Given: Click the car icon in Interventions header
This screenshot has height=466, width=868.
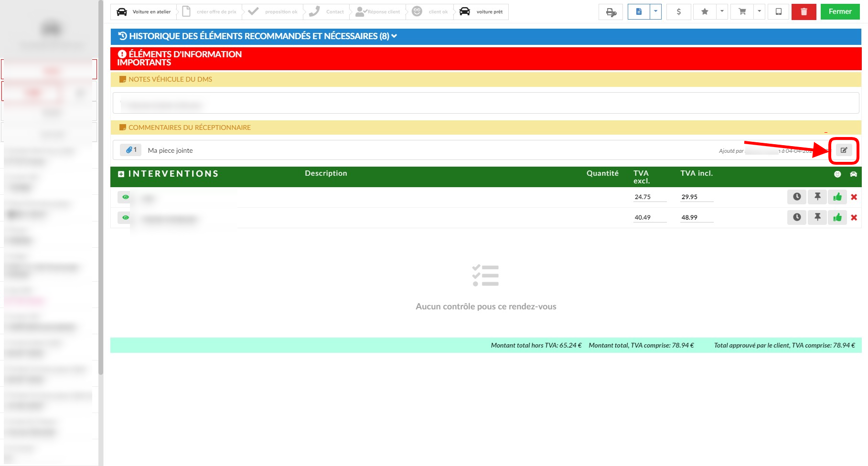Looking at the screenshot, I should click(854, 174).
